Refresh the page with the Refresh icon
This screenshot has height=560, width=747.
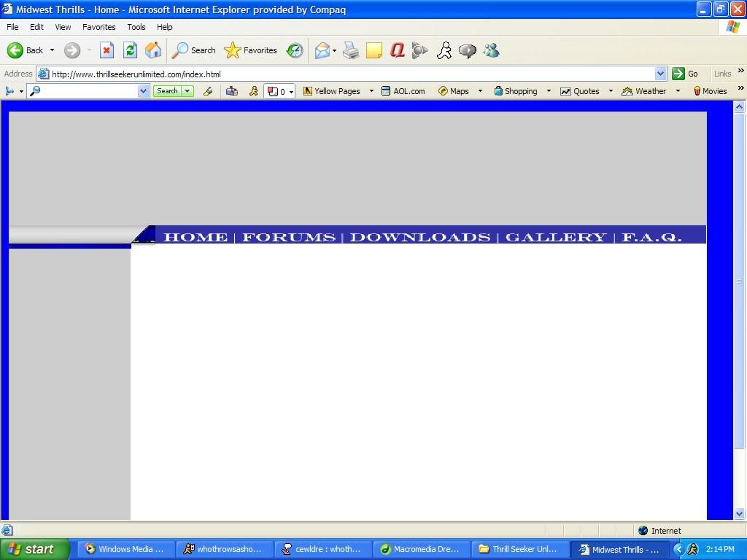130,50
